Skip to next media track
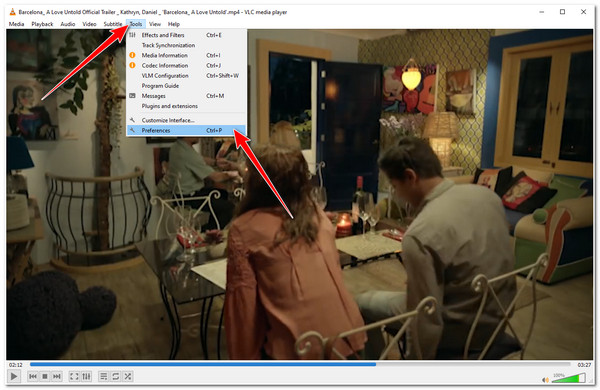This screenshot has height=390, width=600. coord(57,377)
